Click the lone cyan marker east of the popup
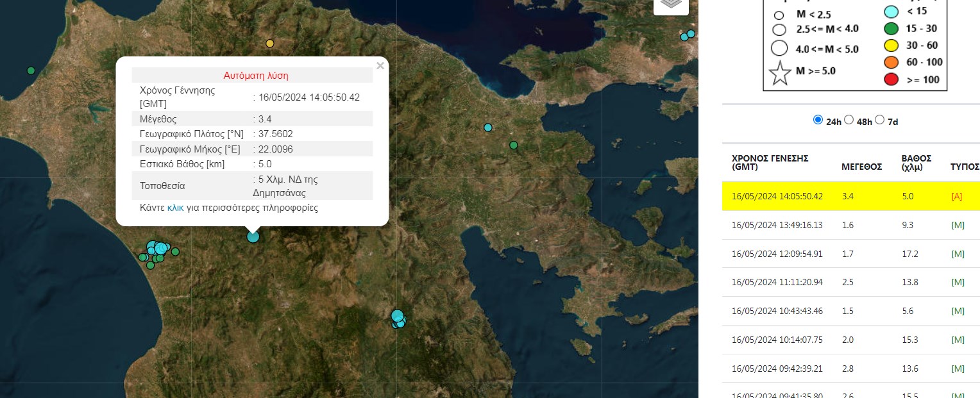Viewport: 980px width, 398px height. 488,128
